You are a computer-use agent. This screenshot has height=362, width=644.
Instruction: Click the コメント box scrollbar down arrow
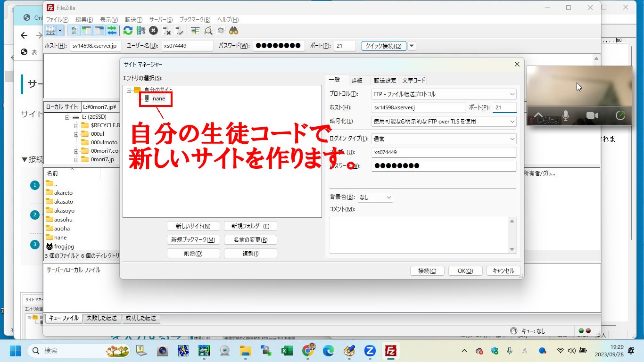512,250
